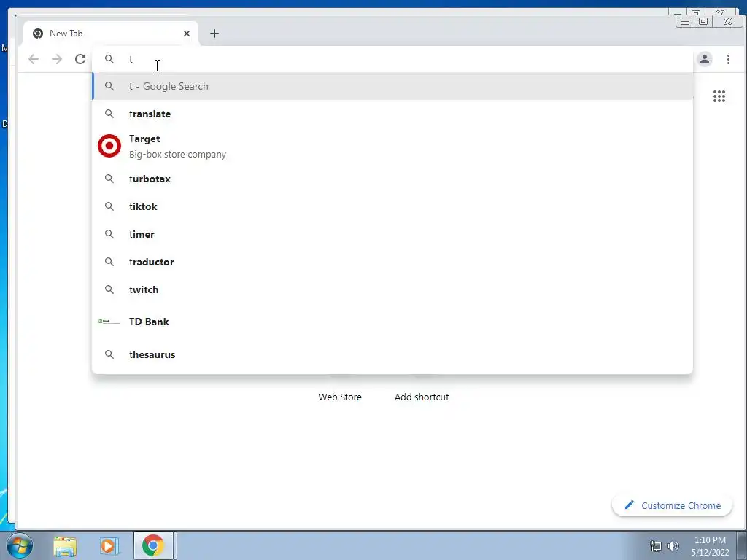
Task: Close the New Tab tab
Action: [187, 34]
